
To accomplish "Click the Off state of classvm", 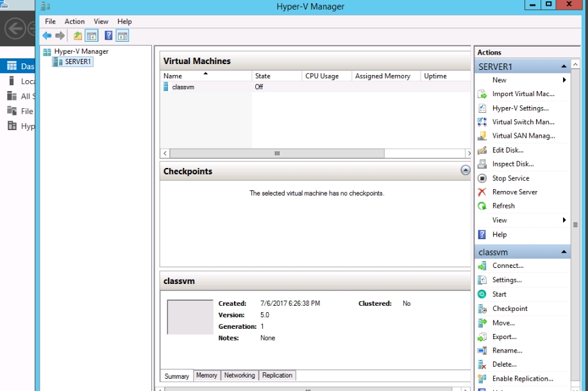I will [x=259, y=87].
